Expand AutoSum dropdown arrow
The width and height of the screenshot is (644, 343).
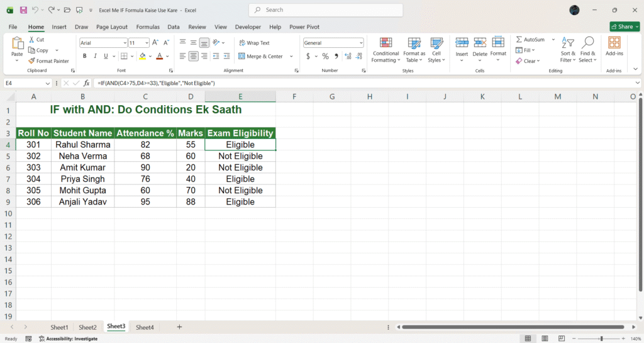click(553, 40)
